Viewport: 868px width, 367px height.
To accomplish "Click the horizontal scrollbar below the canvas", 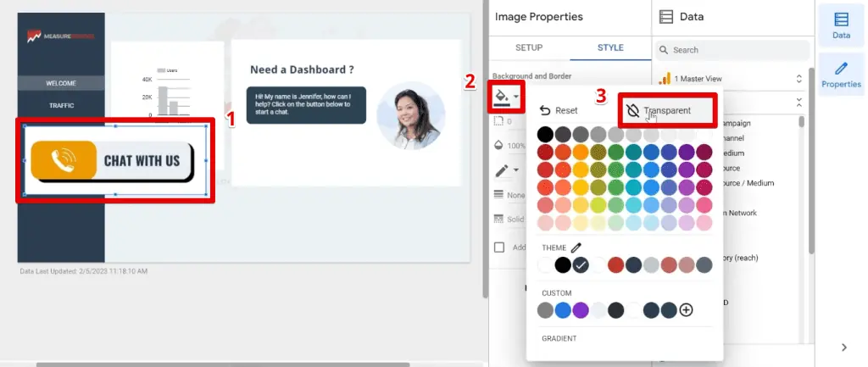I will click(223, 364).
